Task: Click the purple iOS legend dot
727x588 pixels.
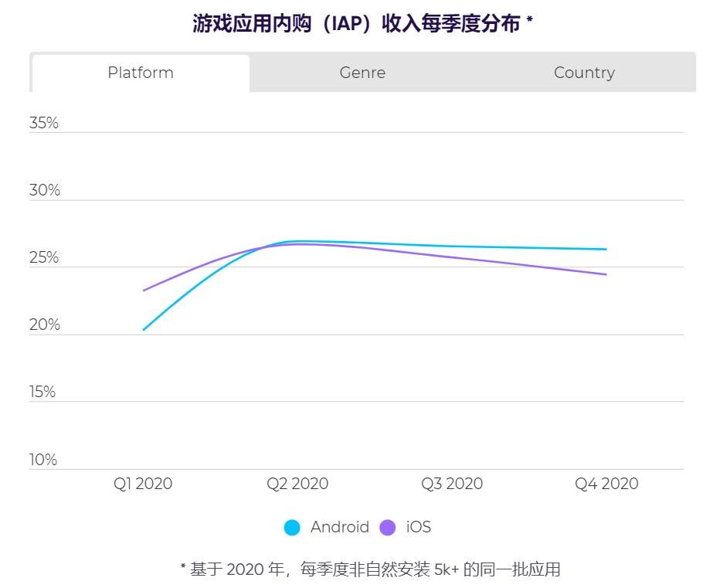Action: click(388, 528)
